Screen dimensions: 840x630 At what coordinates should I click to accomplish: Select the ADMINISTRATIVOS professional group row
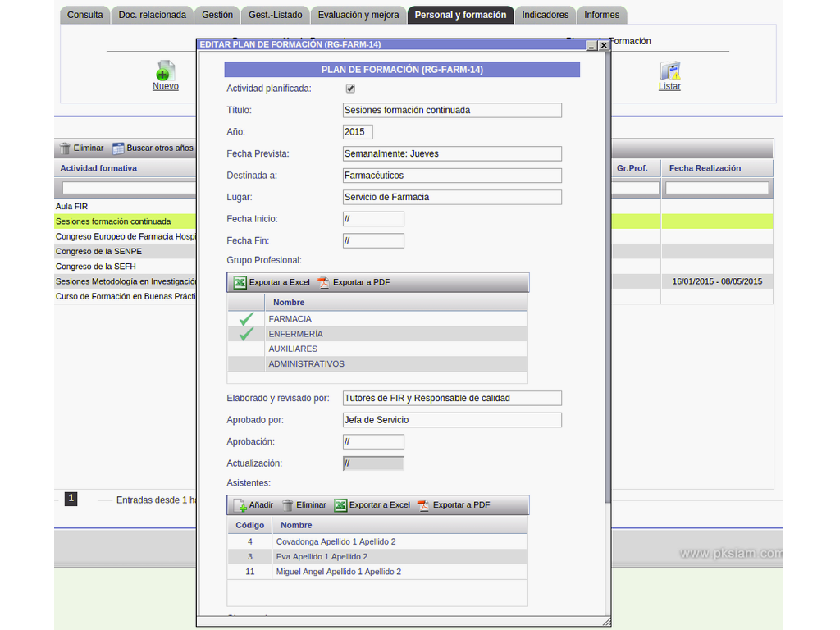[377, 363]
